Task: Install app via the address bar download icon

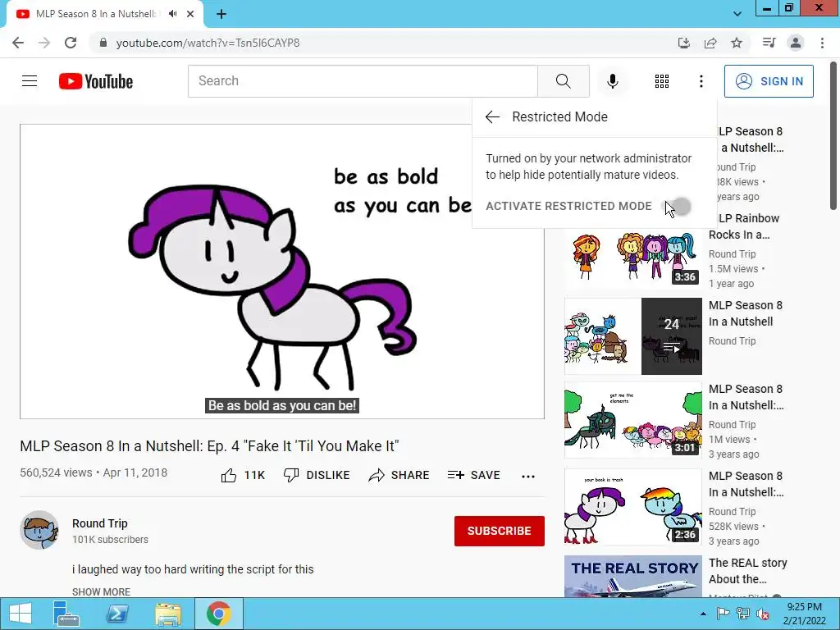Action: 684,43
